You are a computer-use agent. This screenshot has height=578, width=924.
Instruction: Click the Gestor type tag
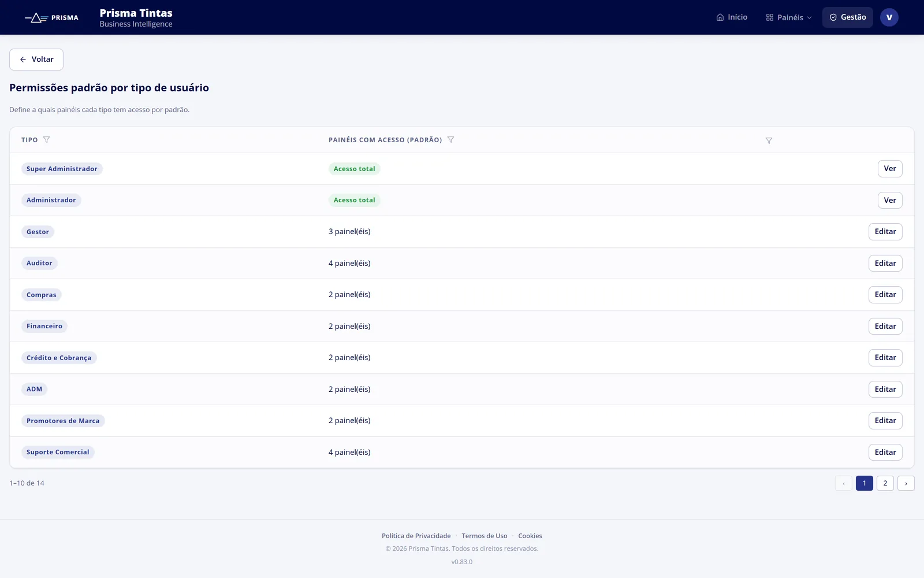pyautogui.click(x=38, y=232)
